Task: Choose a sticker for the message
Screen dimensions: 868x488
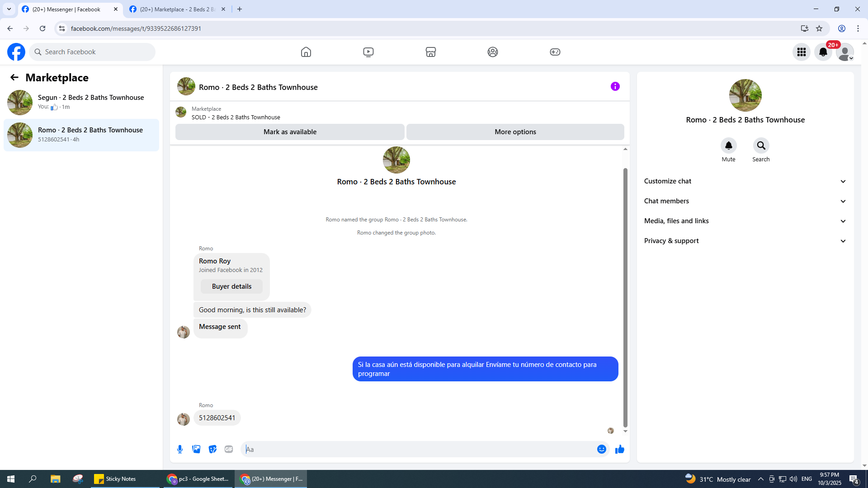Action: tap(212, 449)
